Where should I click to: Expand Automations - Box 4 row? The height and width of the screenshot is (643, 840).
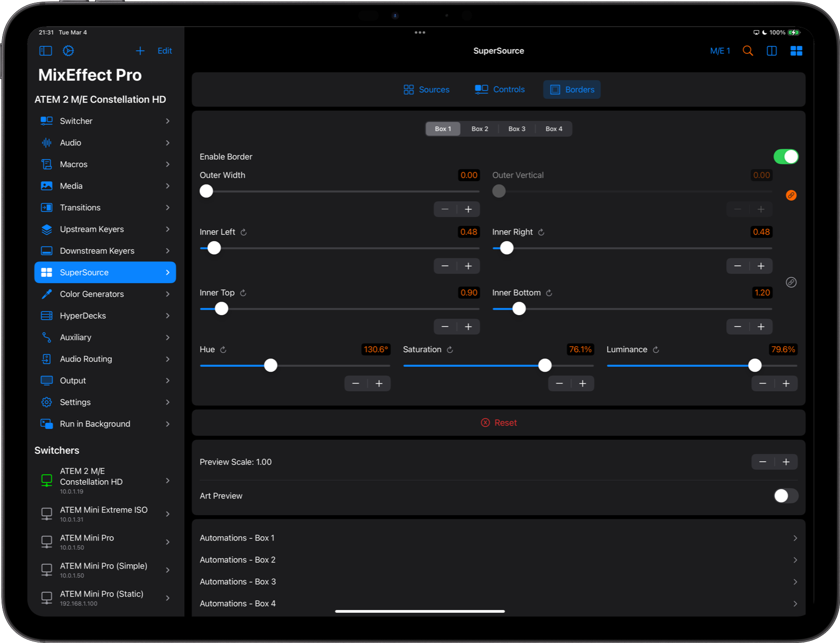coord(498,604)
